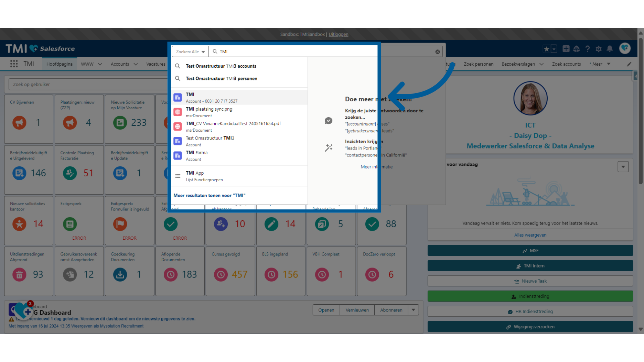644x362 pixels.
Task: Open the App Launcher grid icon
Action: click(14, 64)
